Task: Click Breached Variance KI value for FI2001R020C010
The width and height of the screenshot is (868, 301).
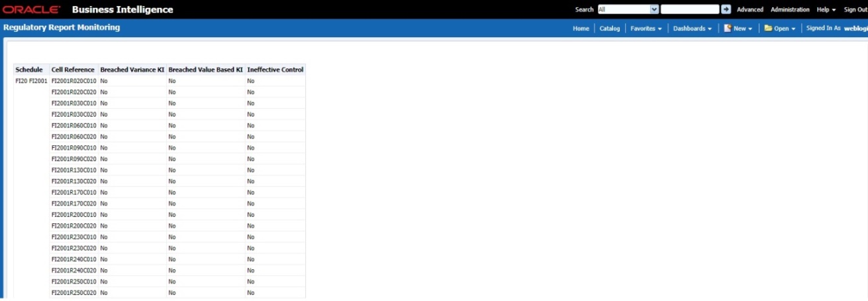Action: [104, 81]
